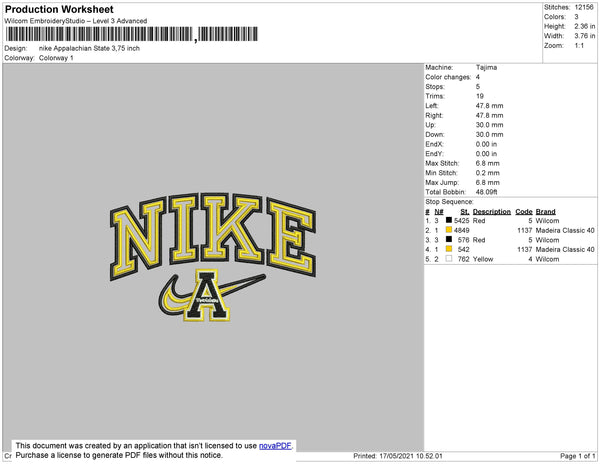
Task: Click Min Stitch value '0.2 mm'
Action: 488,173
